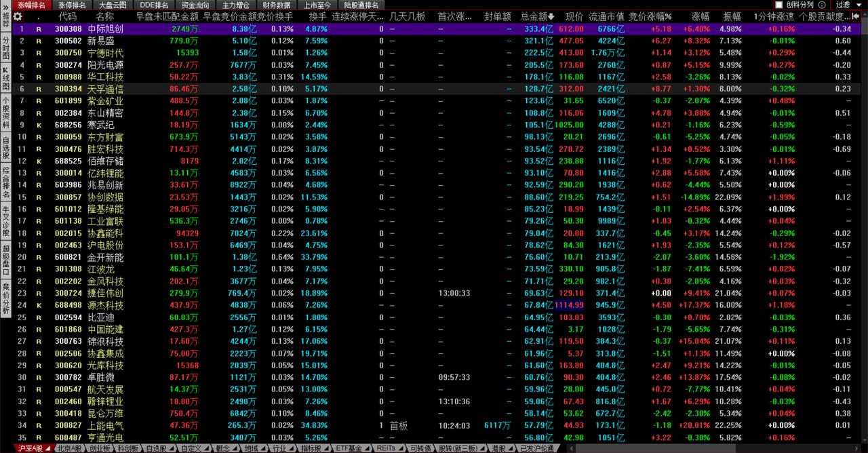868x453 pixels.
Task: Click the K marker on row 寒武纪
Action: [x=39, y=125]
